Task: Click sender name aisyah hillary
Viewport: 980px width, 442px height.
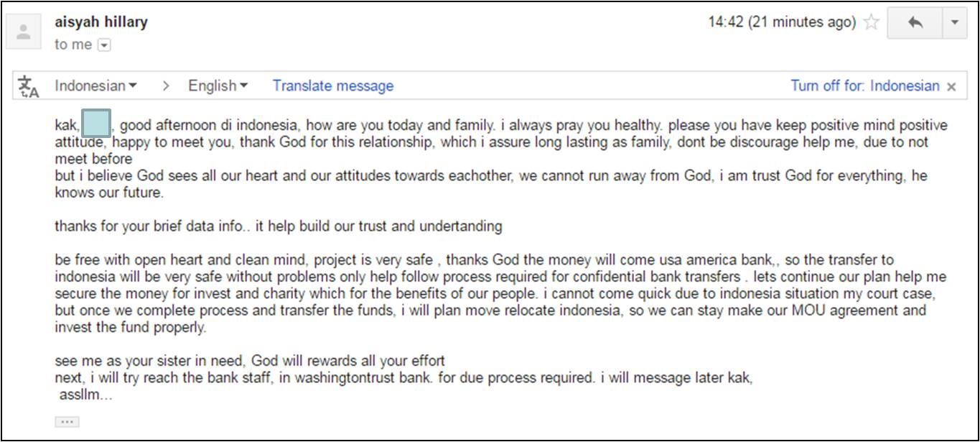Action: (101, 22)
